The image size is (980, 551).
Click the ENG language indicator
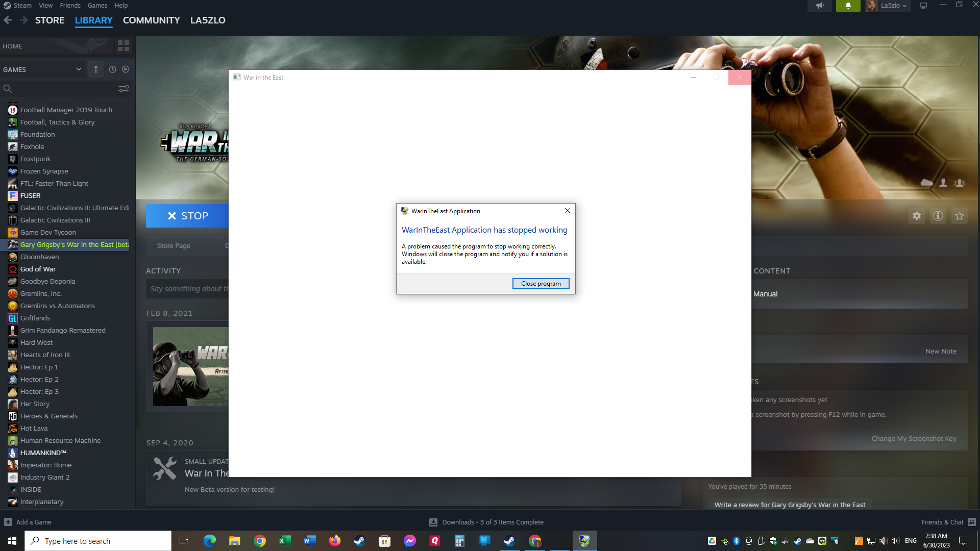pos(911,541)
